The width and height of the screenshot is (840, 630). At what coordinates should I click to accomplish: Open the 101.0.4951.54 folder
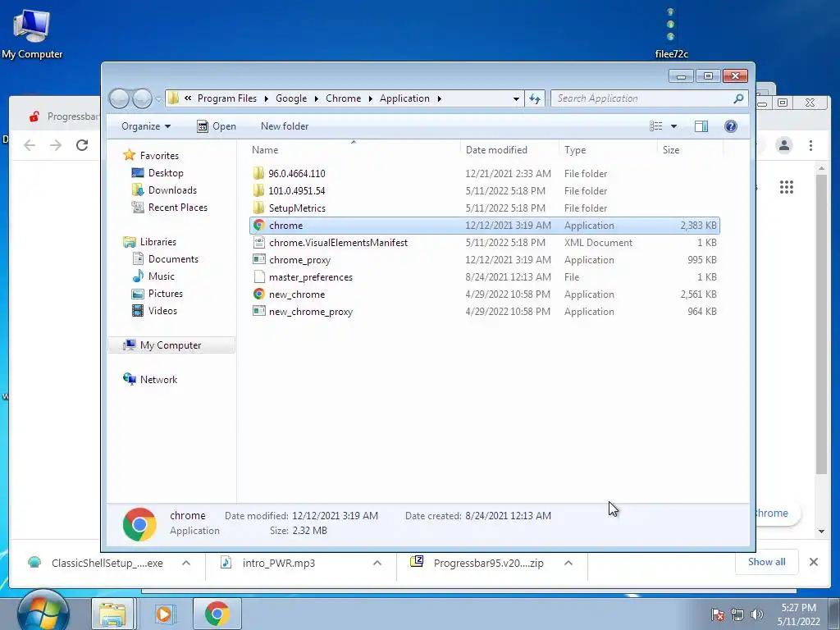coord(484,190)
